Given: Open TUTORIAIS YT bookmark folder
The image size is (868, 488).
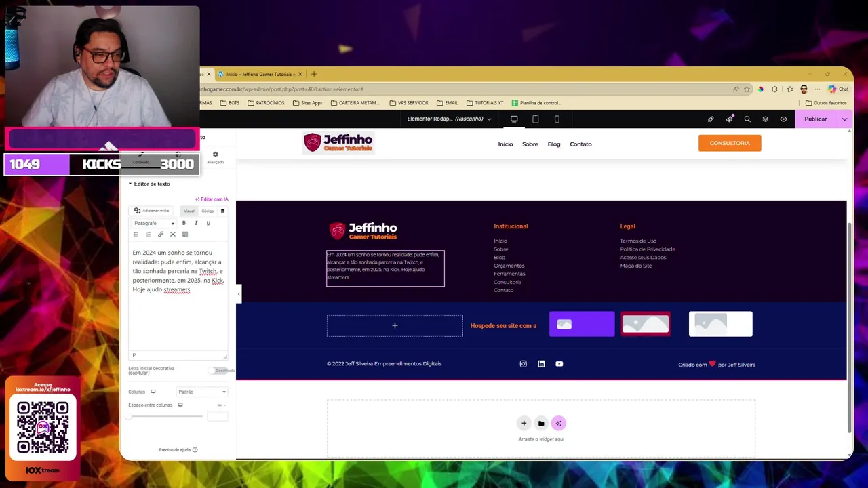Looking at the screenshot, I should [x=485, y=103].
